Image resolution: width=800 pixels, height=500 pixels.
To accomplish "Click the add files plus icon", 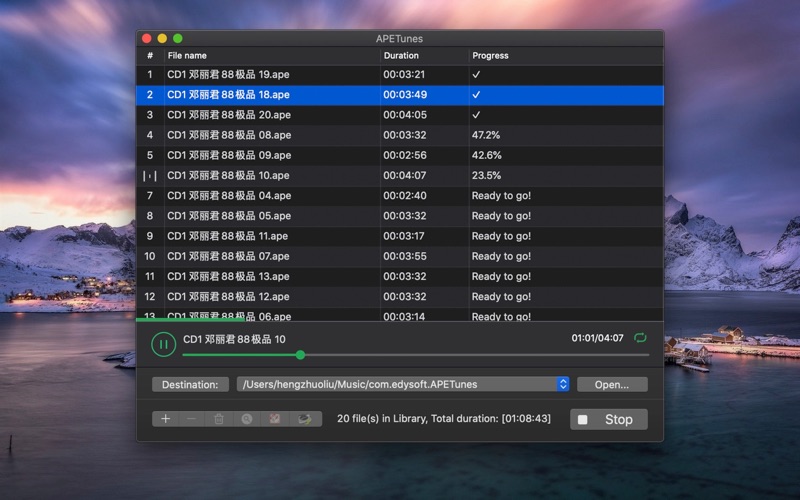I will click(165, 419).
